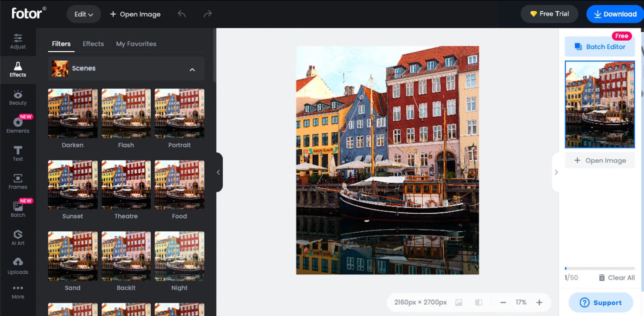Switch to the Effects tab
The image size is (644, 316).
click(93, 44)
